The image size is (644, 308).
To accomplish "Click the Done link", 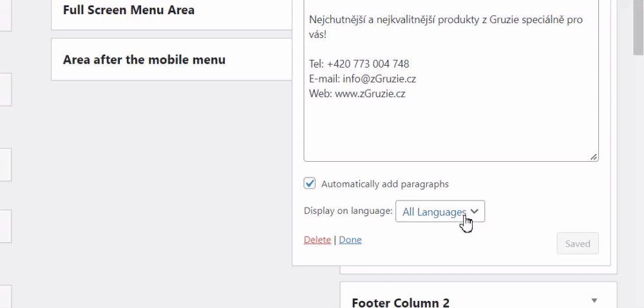I will click(x=350, y=240).
